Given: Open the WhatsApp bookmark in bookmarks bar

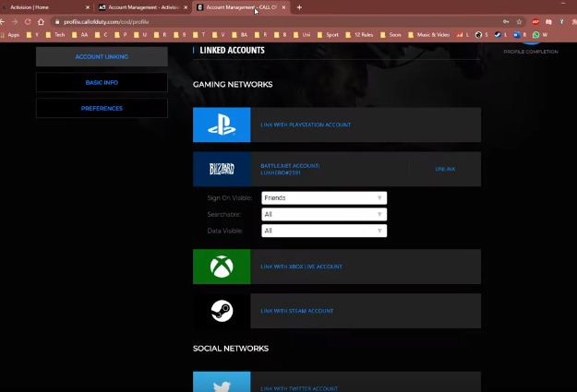Looking at the screenshot, I should click(x=540, y=35).
